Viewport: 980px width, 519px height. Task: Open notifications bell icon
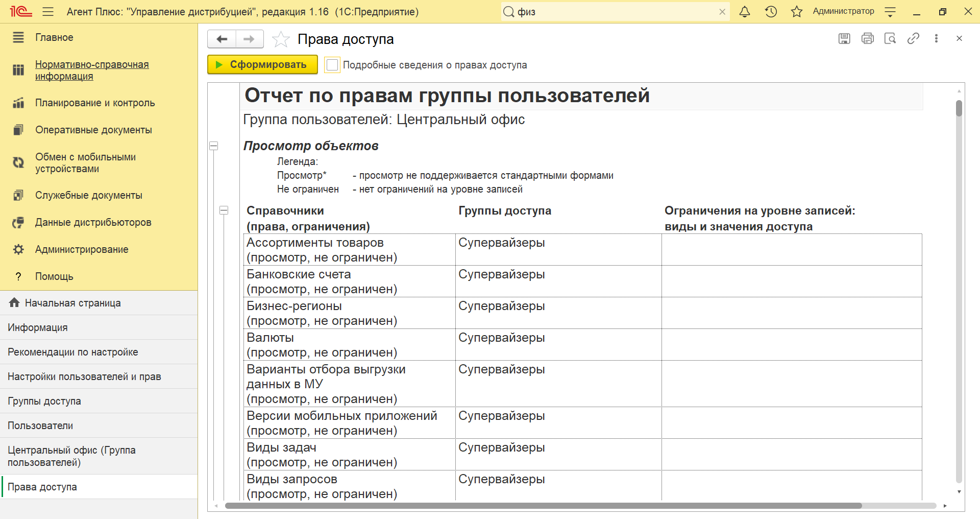point(745,11)
